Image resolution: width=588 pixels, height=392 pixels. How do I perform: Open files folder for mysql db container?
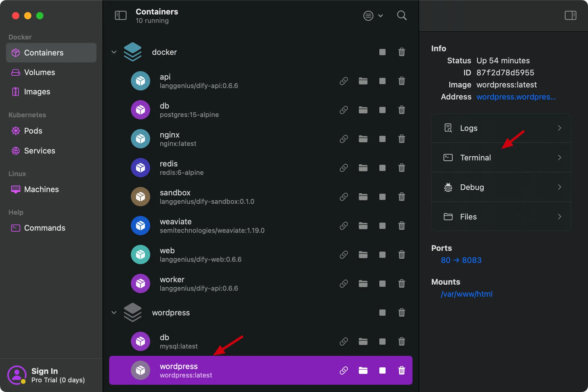click(x=363, y=342)
